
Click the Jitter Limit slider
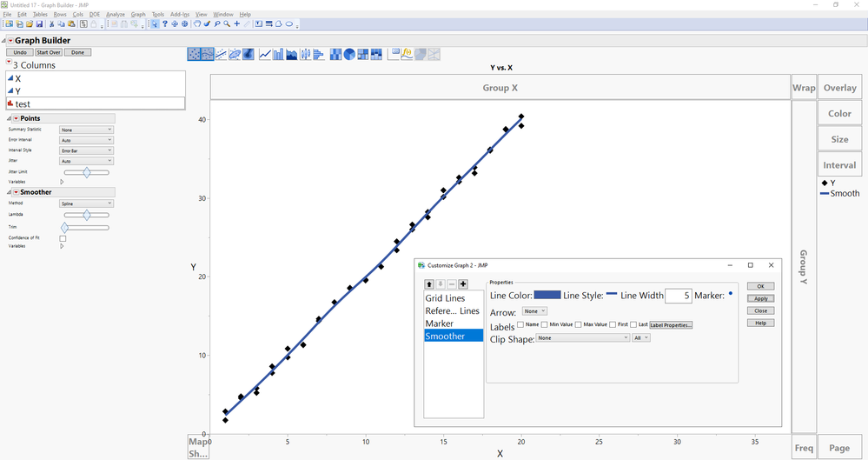[86, 172]
